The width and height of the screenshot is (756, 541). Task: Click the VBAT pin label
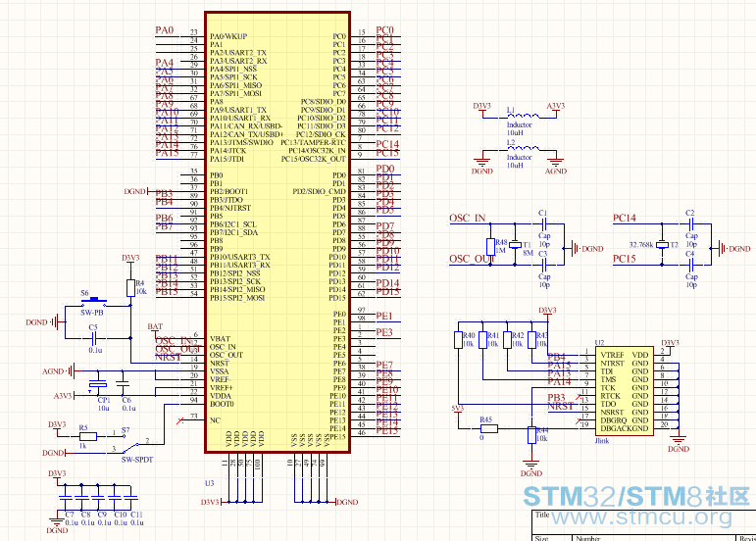(221, 339)
